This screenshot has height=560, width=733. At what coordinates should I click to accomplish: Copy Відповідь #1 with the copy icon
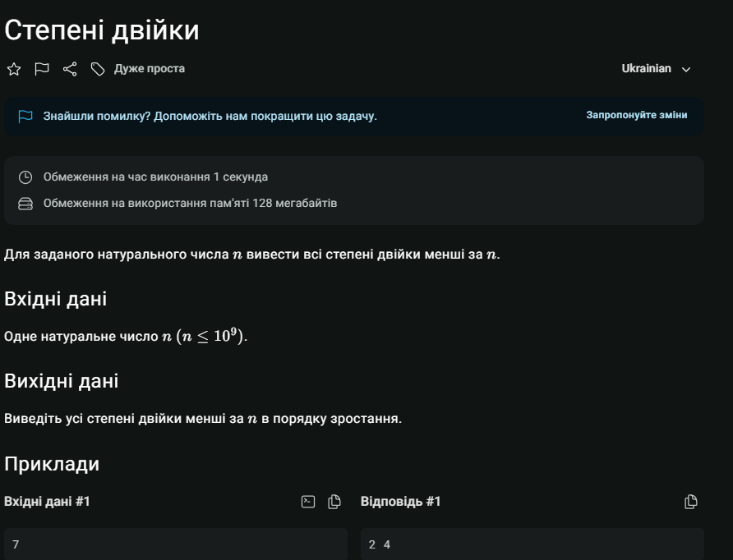pyautogui.click(x=691, y=502)
